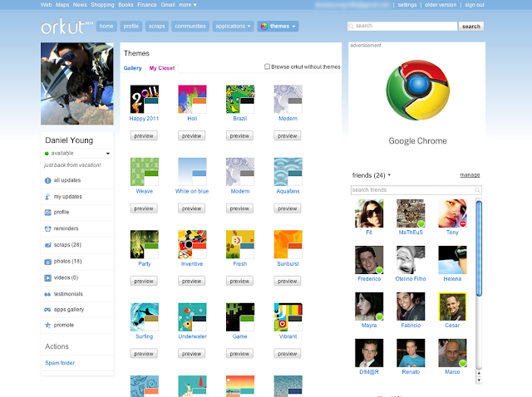Switch to the Gallery tab
The width and height of the screenshot is (532, 397).
132,67
